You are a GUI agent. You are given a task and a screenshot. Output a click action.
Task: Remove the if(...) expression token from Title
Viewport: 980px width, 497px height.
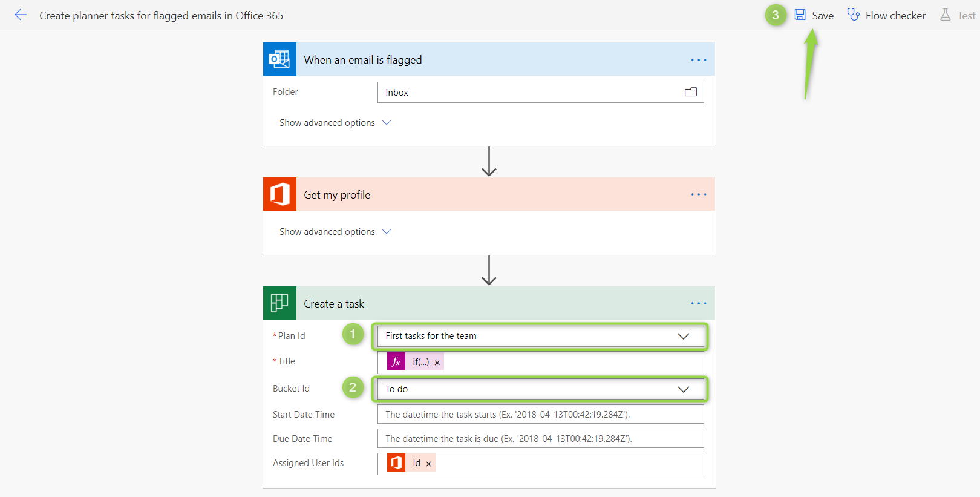click(437, 363)
